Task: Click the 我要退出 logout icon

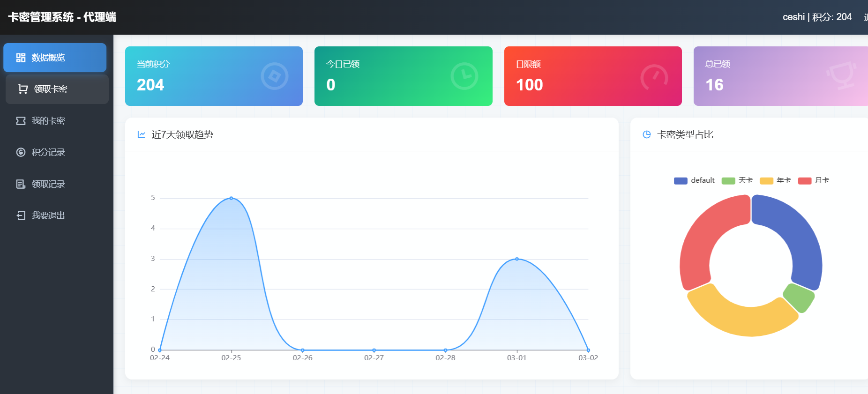Action: pyautogui.click(x=21, y=216)
